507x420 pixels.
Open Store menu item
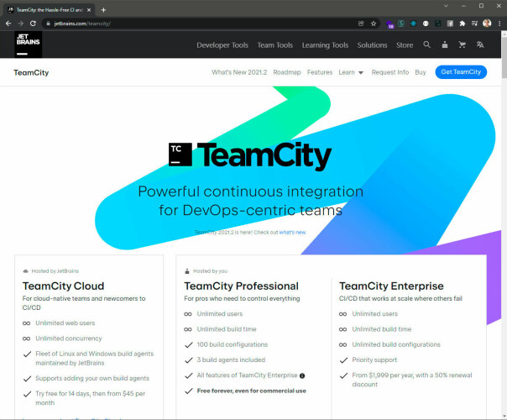pos(405,45)
